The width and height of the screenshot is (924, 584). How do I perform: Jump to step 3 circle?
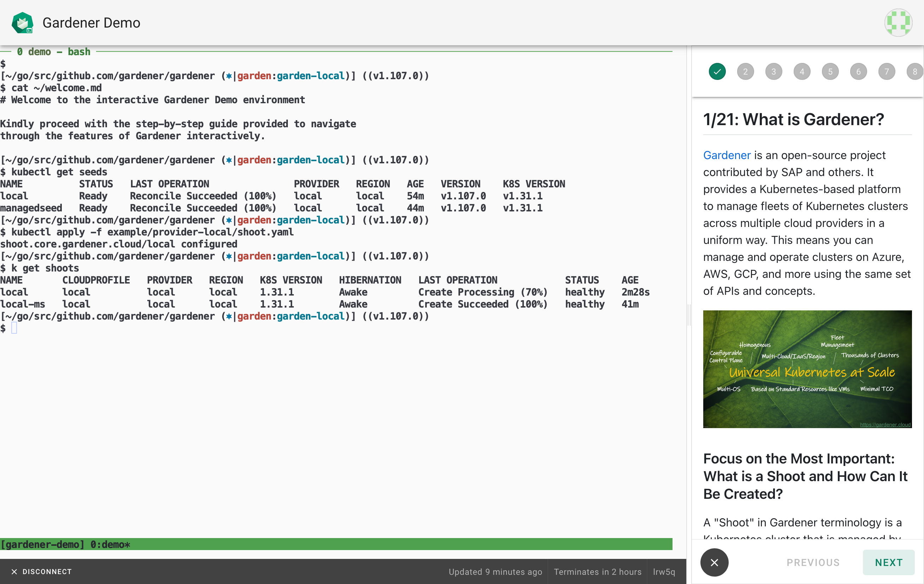[x=774, y=71]
